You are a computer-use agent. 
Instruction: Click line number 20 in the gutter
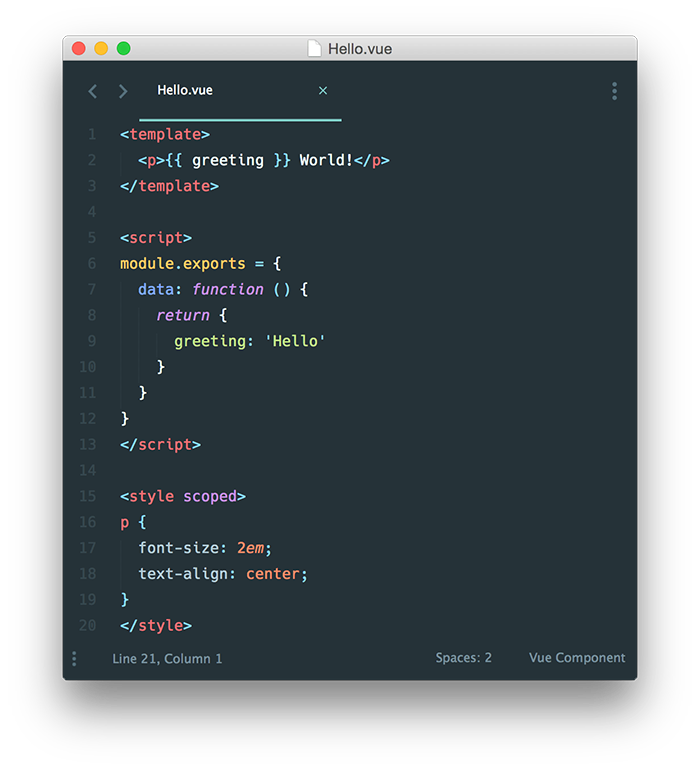tap(87, 626)
